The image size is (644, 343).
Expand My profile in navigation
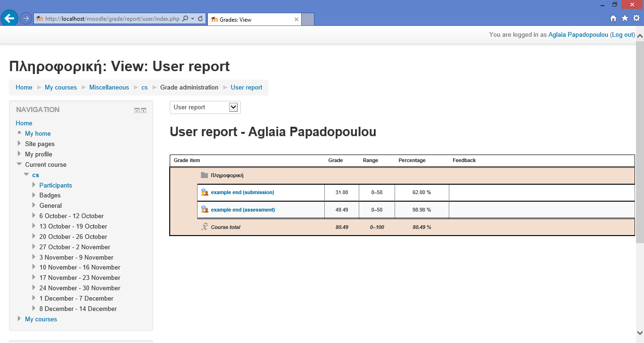click(19, 154)
